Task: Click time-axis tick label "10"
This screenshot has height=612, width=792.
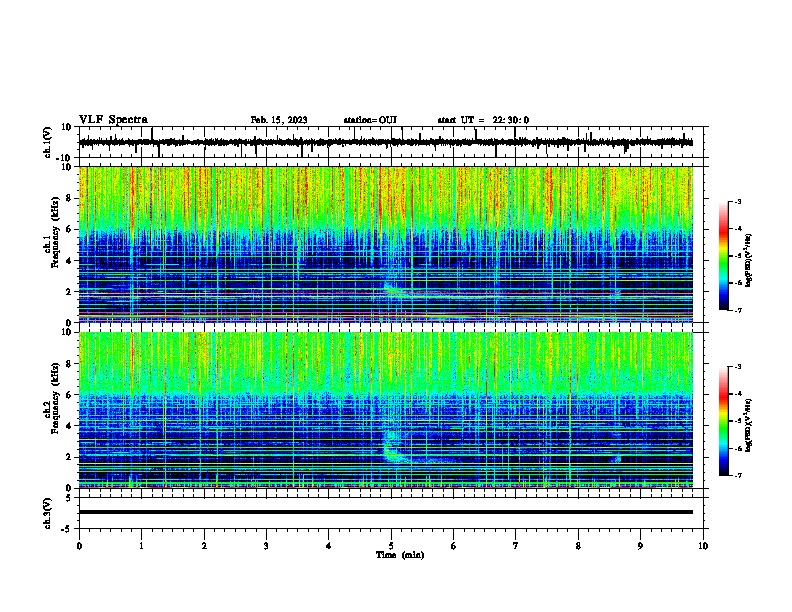Action: tap(703, 546)
